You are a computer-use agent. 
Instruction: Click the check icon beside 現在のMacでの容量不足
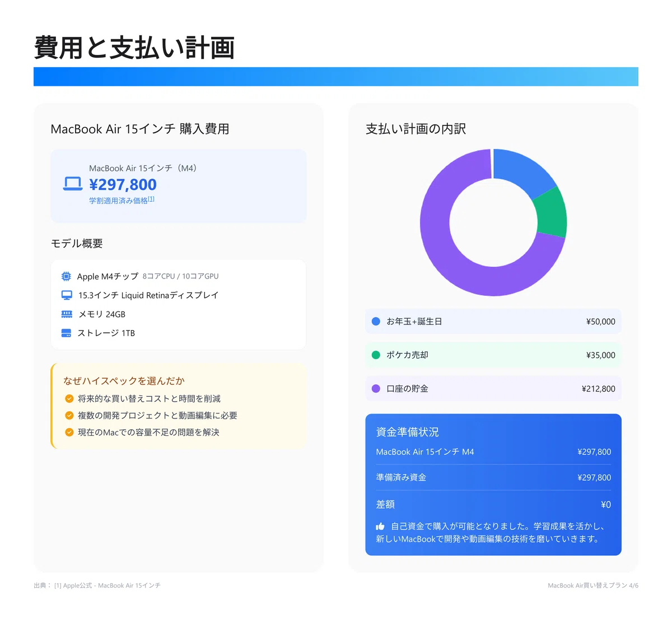tap(69, 433)
